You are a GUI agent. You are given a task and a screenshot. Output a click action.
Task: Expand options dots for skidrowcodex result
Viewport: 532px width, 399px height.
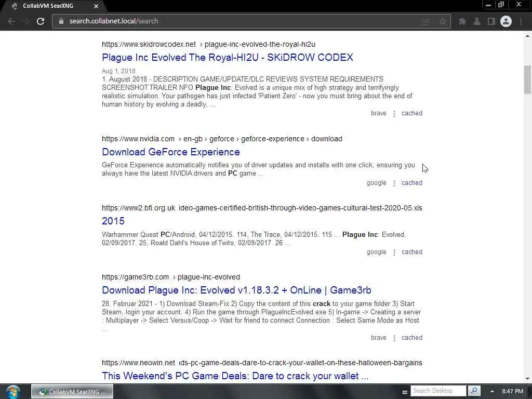tap(394, 114)
